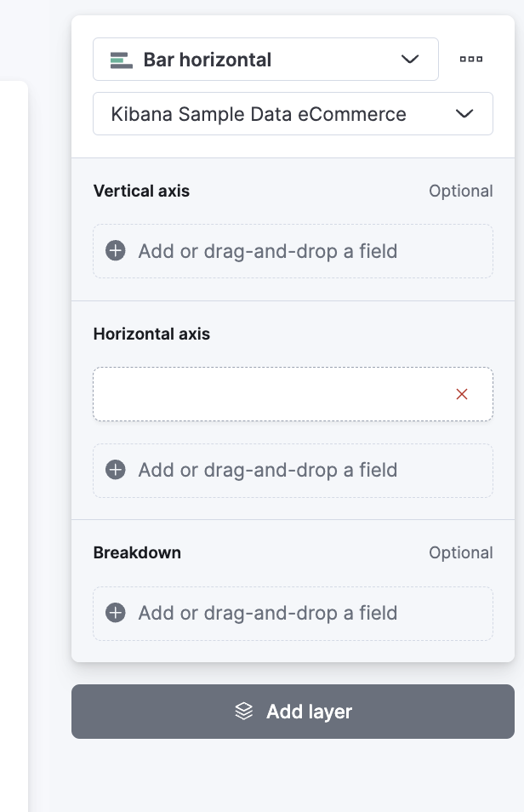Click the plus icon under Vertical axis

(116, 251)
